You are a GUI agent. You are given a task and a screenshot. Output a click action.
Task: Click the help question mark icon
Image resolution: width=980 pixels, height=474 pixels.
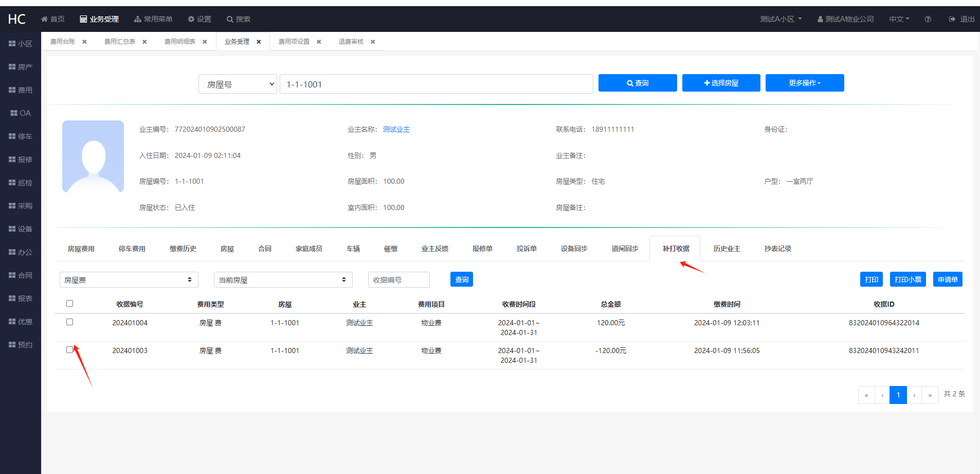[928, 19]
